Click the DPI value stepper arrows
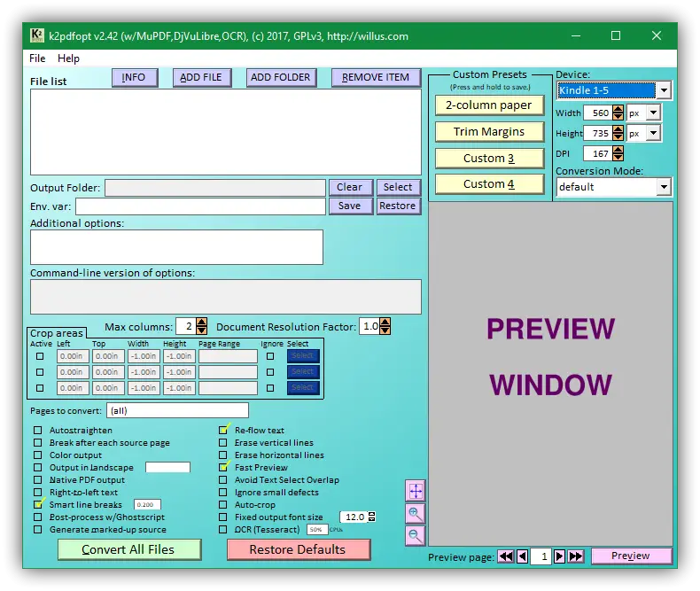This screenshot has height=591, width=700. pos(618,153)
